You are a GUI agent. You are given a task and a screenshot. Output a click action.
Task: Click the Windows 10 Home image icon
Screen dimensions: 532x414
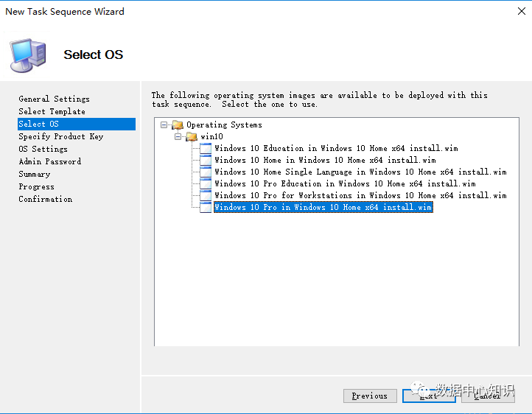pyautogui.click(x=206, y=161)
